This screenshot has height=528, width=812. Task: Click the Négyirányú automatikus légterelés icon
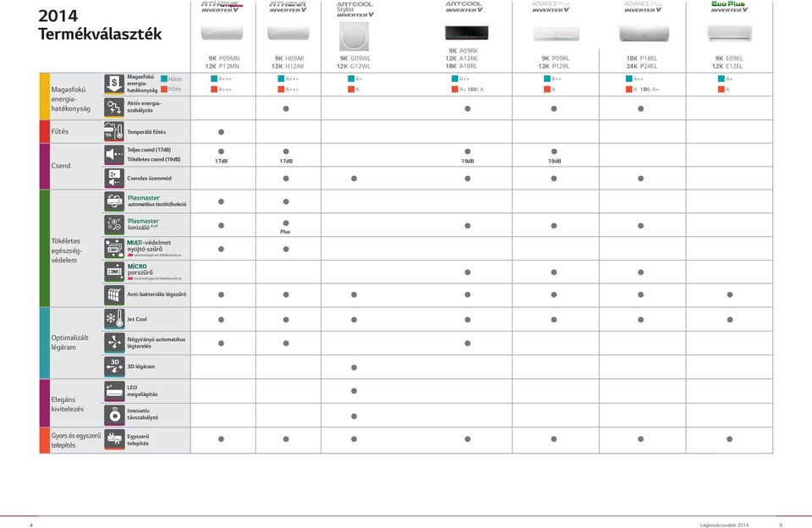click(x=114, y=343)
